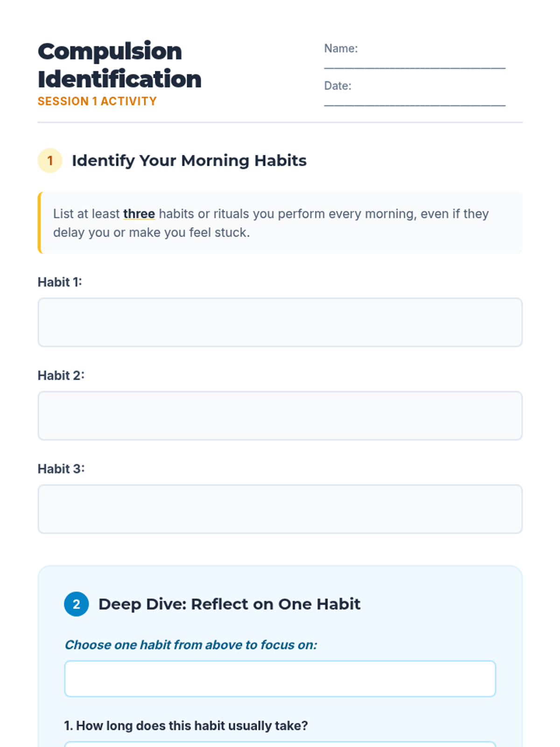
Task: Click the 'Name:' label text
Action: [x=341, y=49]
